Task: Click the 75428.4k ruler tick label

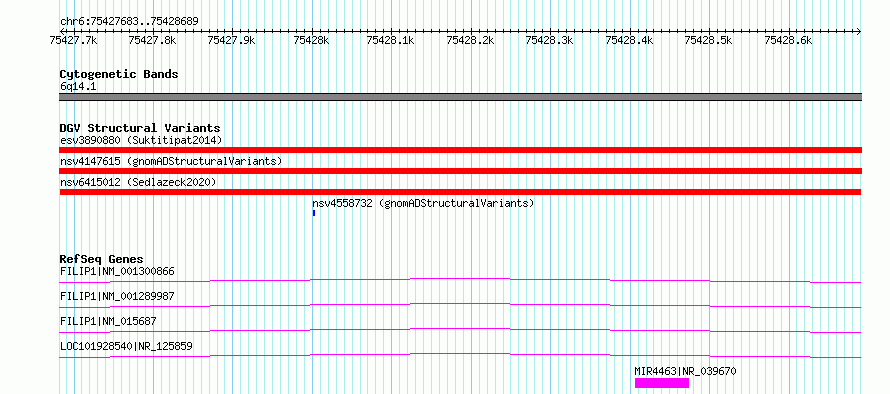Action: 629,40
